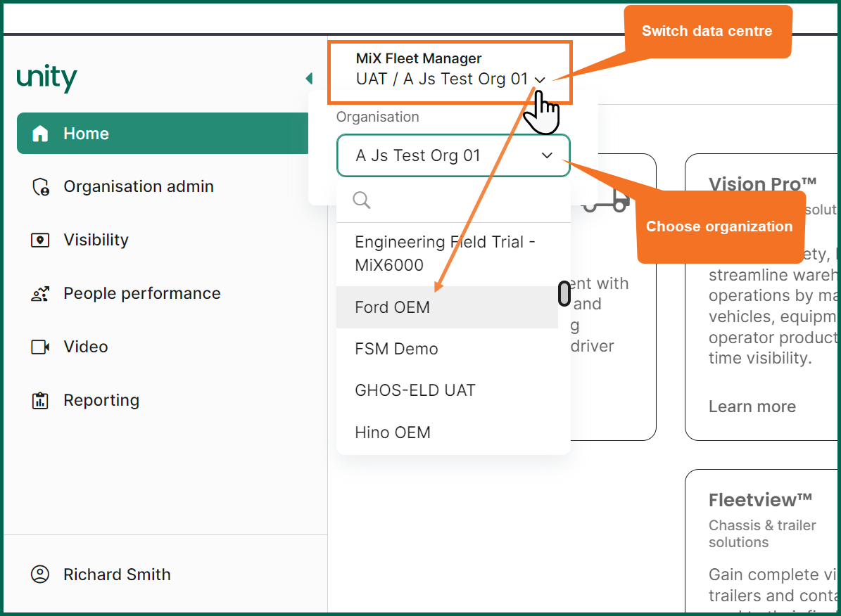Open Richard Smith user profile
Image resolution: width=841 pixels, height=616 pixels.
(x=117, y=575)
